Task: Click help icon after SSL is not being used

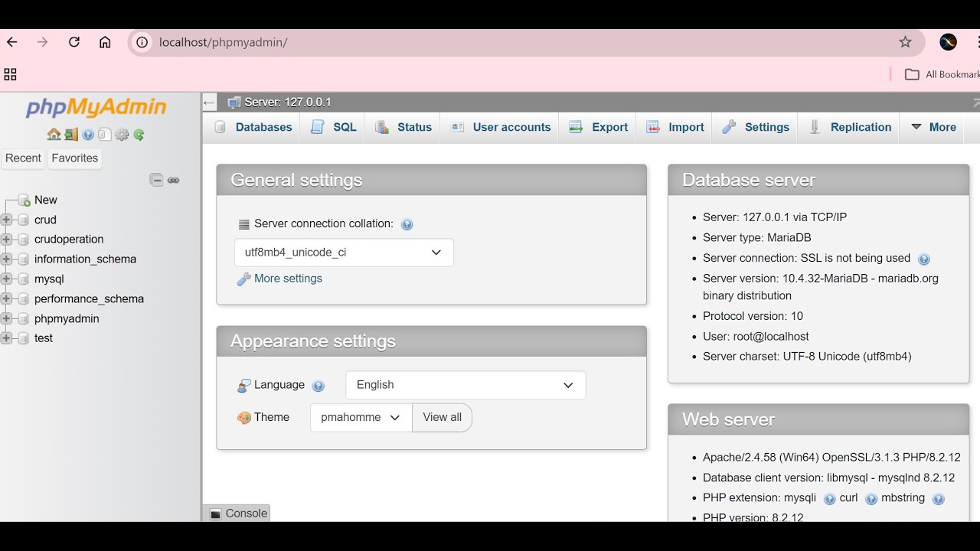Action: click(923, 259)
